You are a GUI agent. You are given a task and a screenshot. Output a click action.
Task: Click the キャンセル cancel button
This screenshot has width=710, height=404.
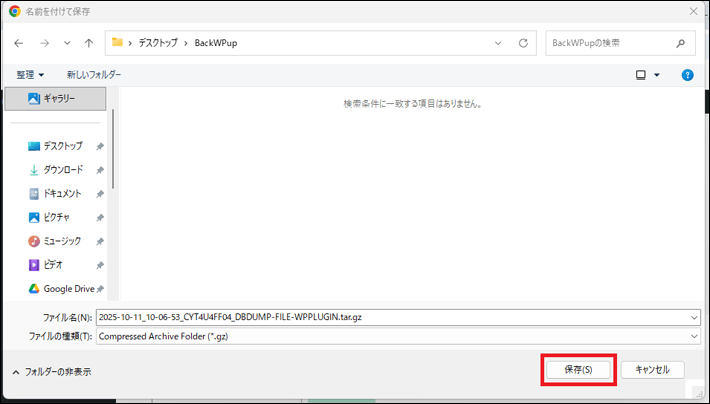point(652,369)
